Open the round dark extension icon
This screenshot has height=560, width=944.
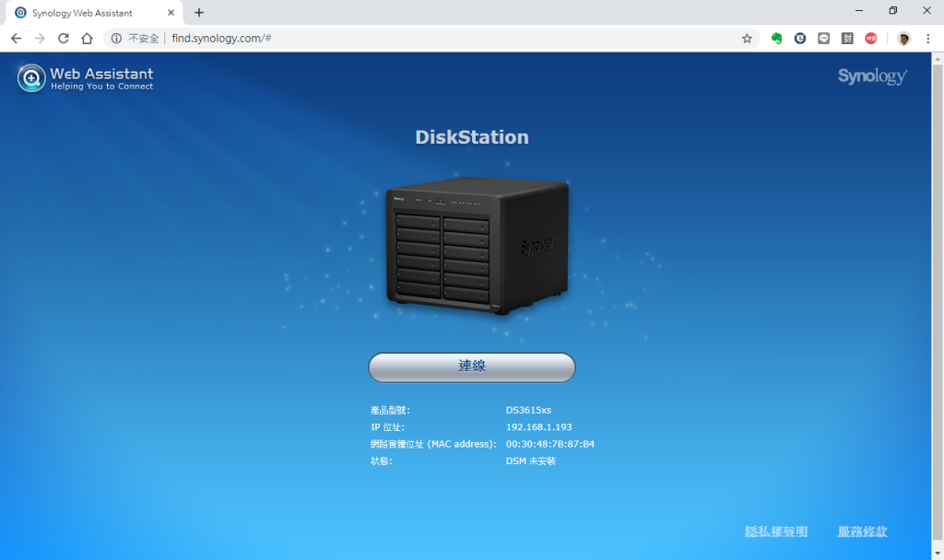[x=800, y=39]
